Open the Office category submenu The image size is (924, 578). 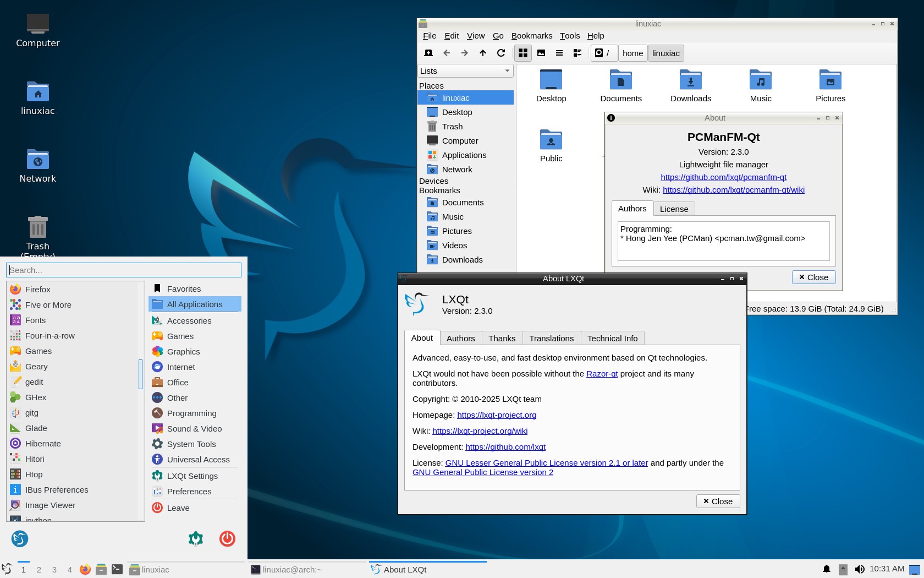(177, 382)
